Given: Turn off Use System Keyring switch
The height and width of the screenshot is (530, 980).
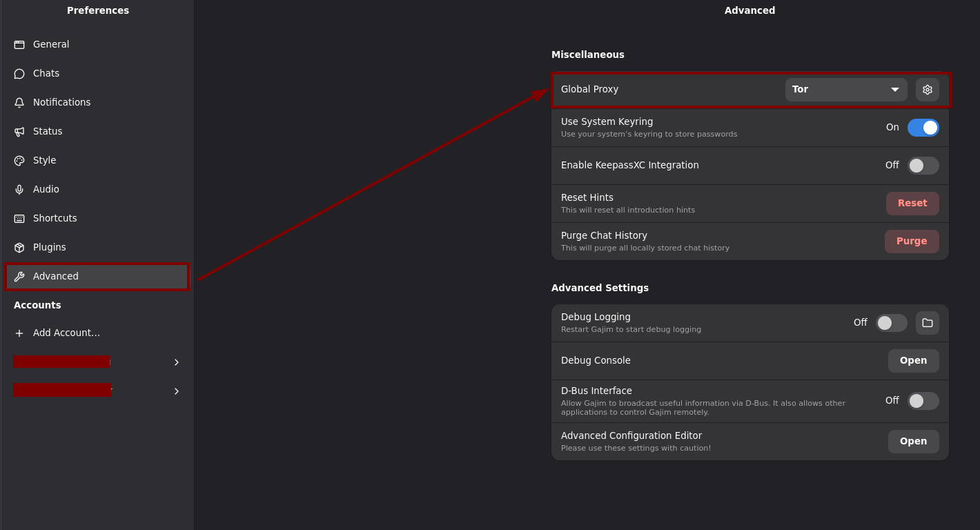Looking at the screenshot, I should (x=923, y=128).
